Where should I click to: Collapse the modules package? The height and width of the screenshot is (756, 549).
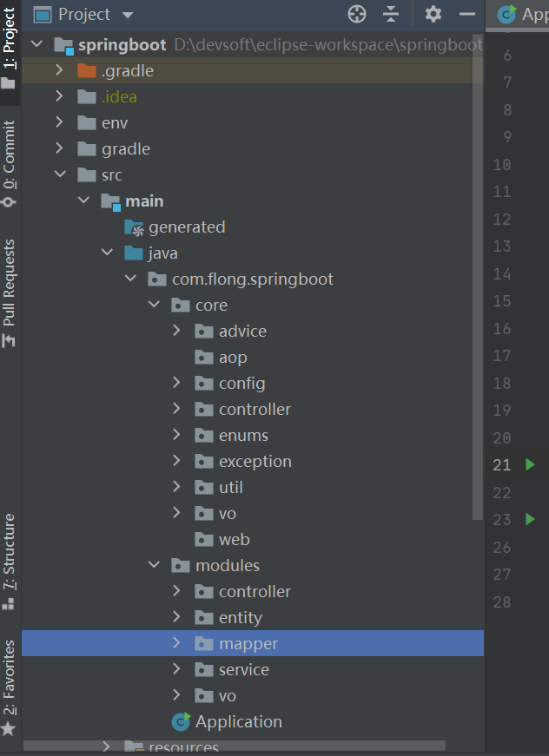(x=154, y=565)
